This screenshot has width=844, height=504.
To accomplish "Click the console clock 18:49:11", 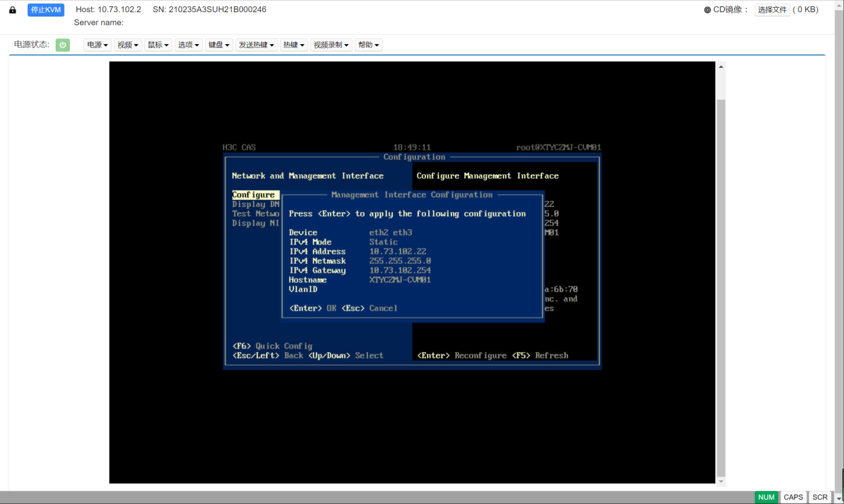I will tap(412, 148).
